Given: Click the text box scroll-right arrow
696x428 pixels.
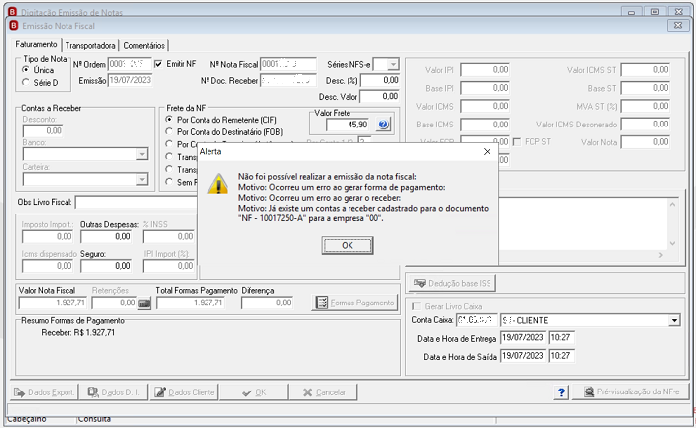Looking at the screenshot, I should [x=661, y=255].
